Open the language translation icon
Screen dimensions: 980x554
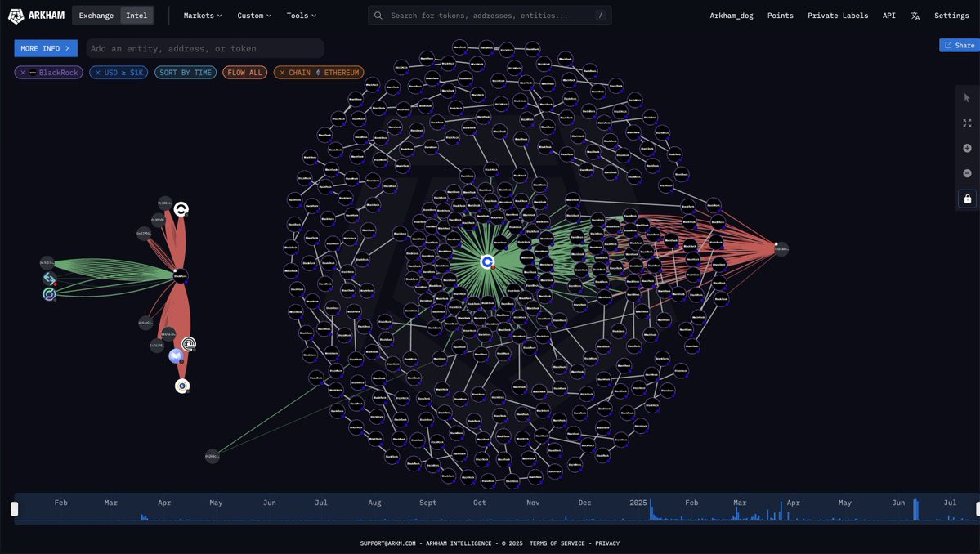pos(915,16)
